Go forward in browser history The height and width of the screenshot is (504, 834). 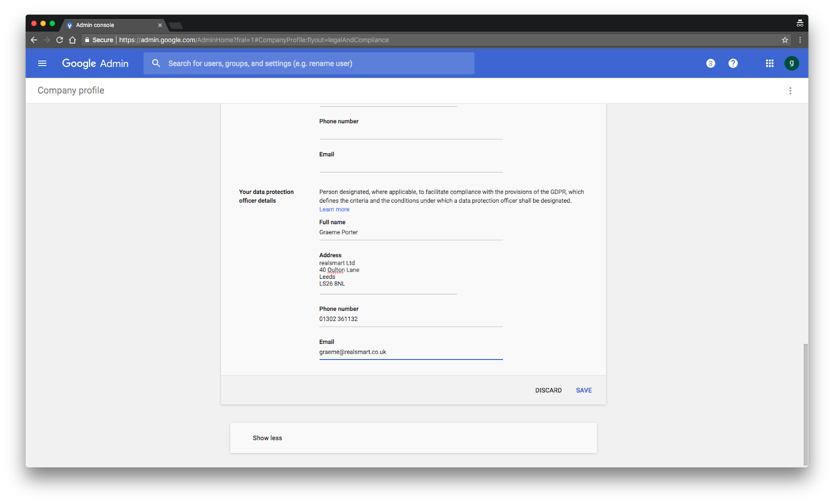(x=47, y=40)
